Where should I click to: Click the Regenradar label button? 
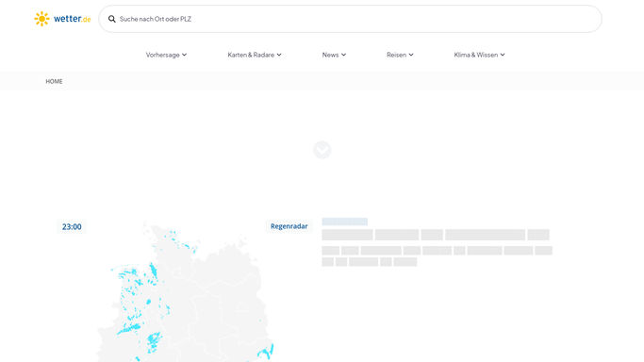pos(289,226)
